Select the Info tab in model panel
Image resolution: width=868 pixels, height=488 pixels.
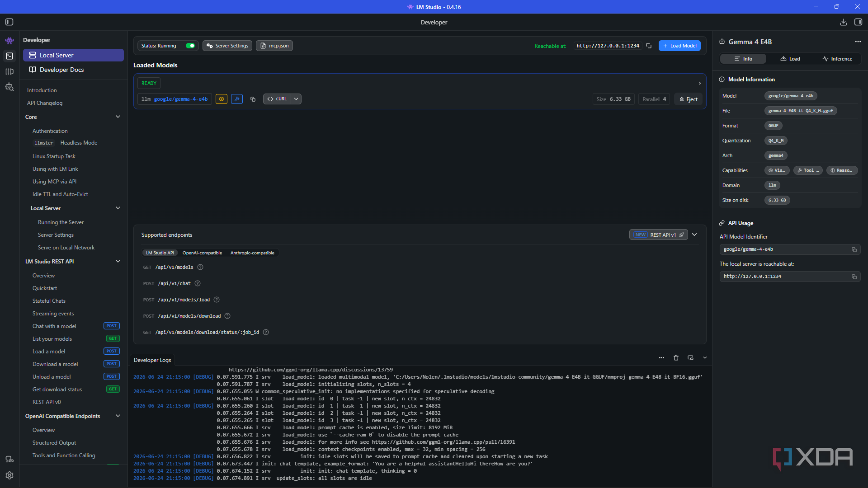tap(743, 59)
